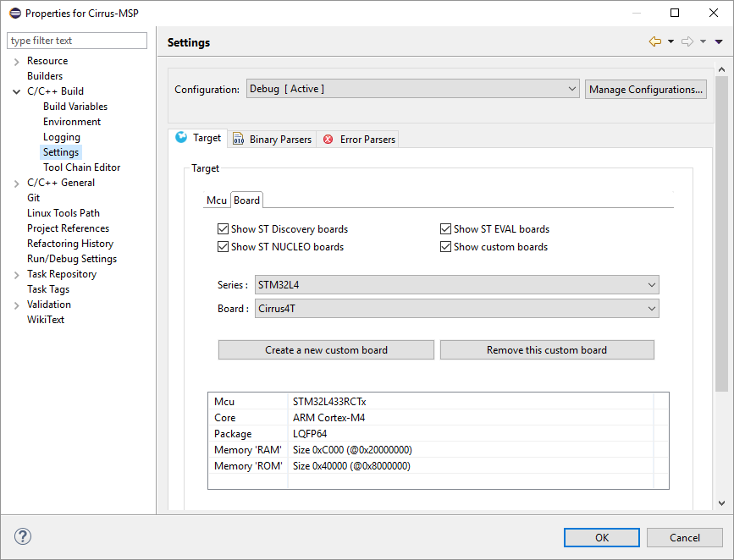
Task: Expand the Resource tree node
Action: pos(16,61)
